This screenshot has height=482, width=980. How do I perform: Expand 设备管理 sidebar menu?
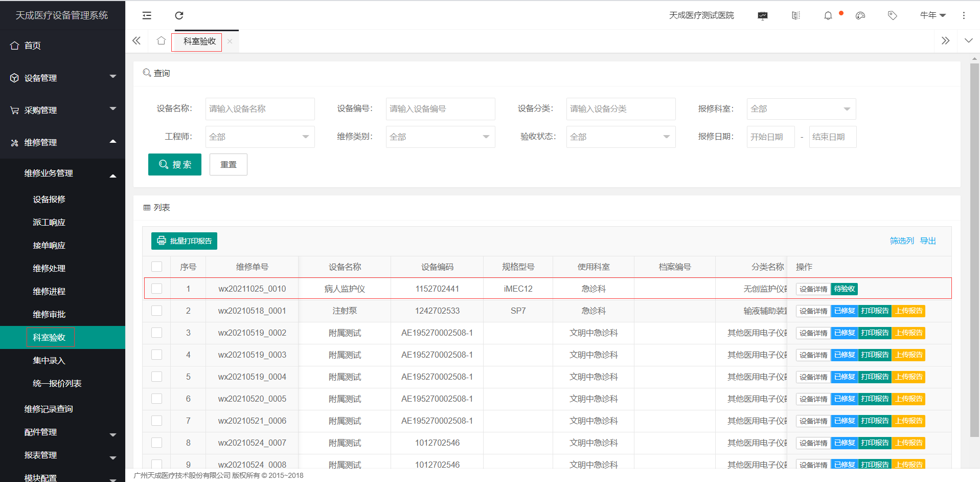tap(62, 78)
